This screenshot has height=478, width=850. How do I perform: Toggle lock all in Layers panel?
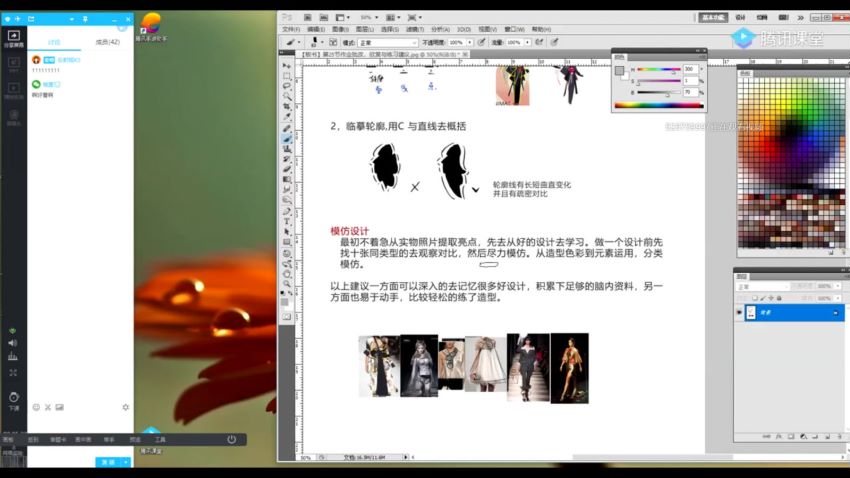pos(779,298)
